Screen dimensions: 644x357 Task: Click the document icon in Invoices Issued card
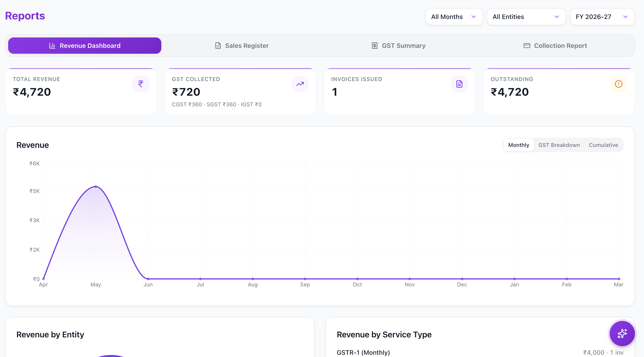459,84
